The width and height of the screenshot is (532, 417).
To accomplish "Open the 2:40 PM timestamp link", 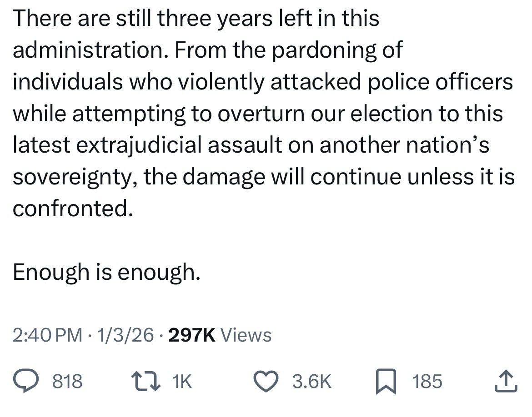I will [48, 336].
